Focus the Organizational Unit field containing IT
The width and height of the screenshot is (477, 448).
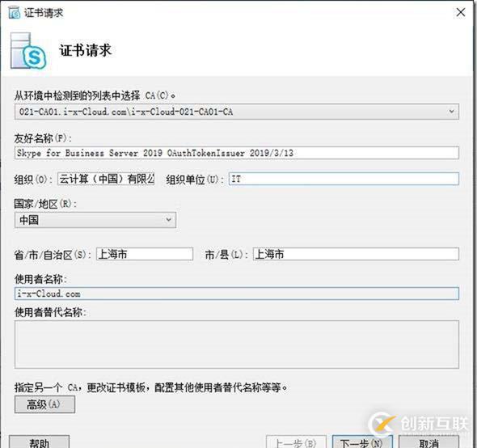[344, 179]
